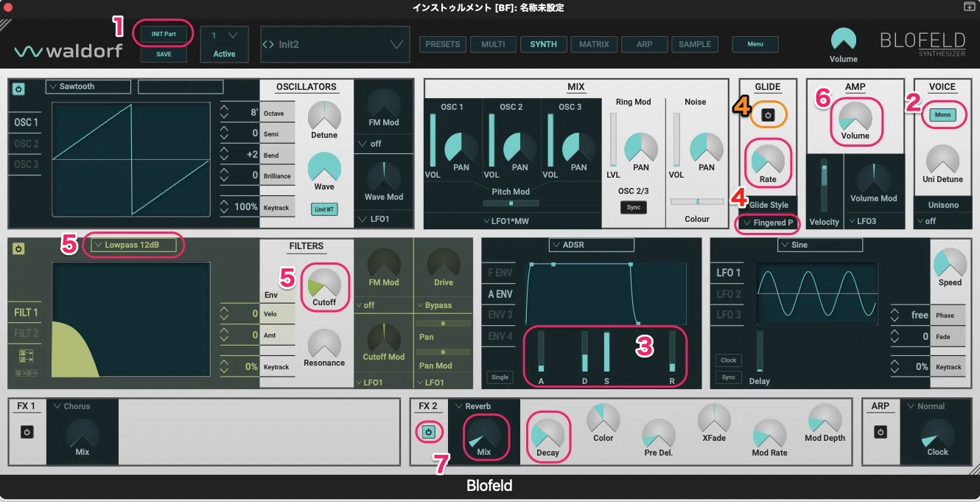This screenshot has height=502, width=980.
Task: Click the envelope Sustain S slider
Action: tap(607, 352)
